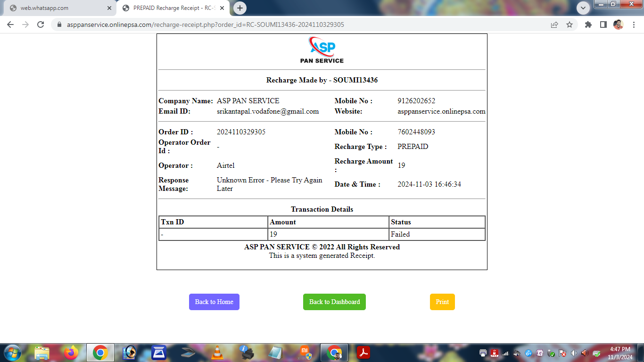Click the Back to Home button
Screen dimensions: 644x362
coord(214,302)
